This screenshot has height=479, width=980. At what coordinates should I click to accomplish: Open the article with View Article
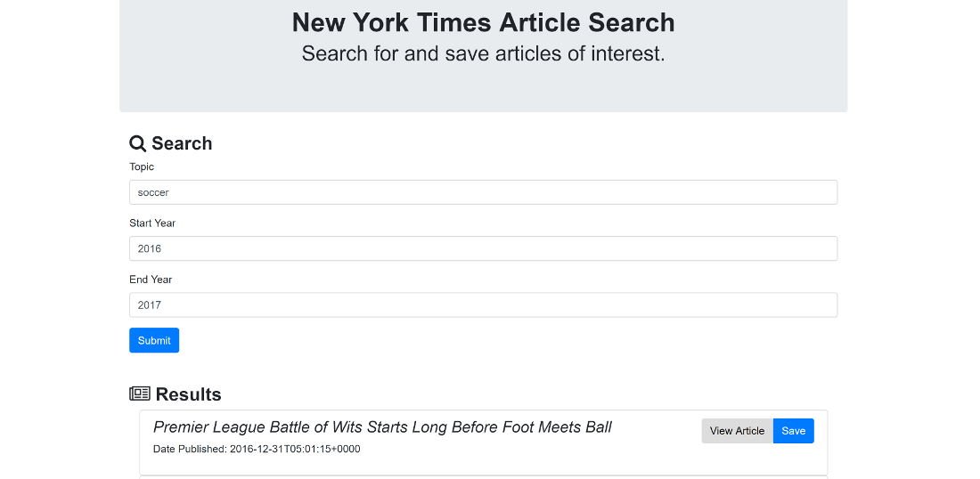(x=737, y=431)
